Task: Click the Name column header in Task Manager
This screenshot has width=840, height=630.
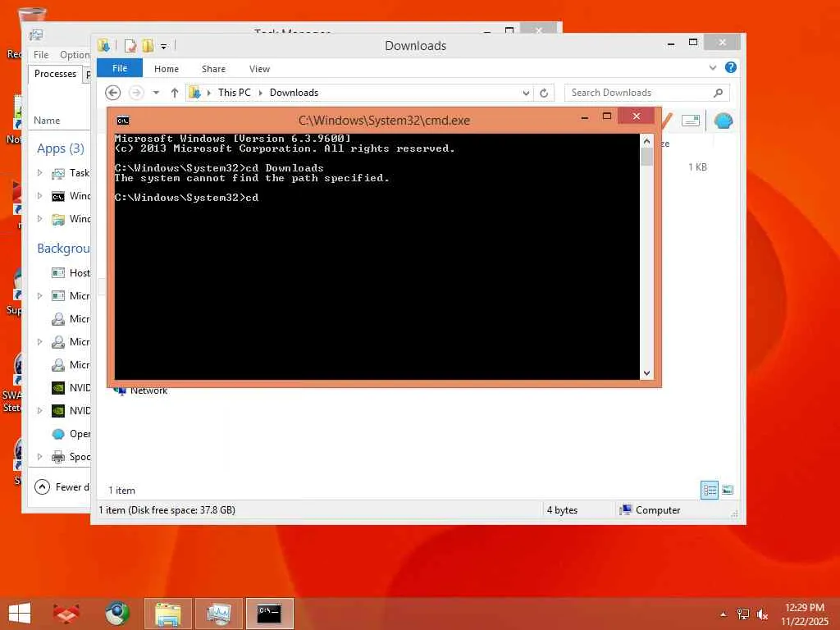Action: pos(47,121)
